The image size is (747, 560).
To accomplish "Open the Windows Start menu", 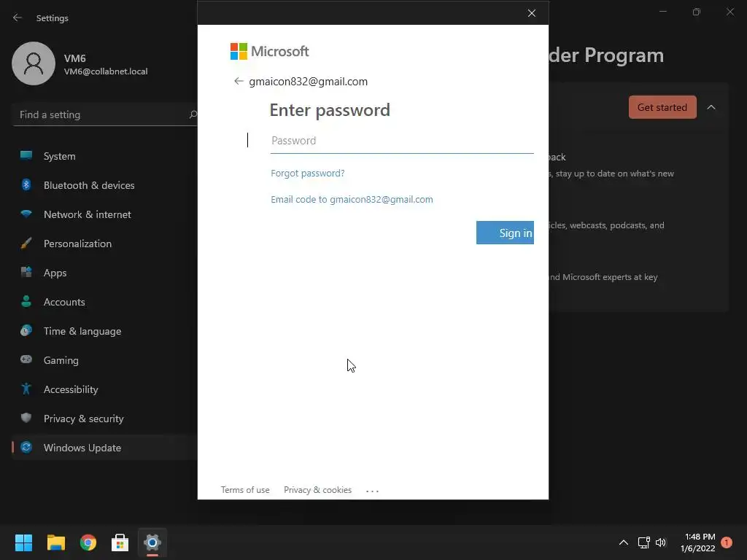I will tap(23, 542).
